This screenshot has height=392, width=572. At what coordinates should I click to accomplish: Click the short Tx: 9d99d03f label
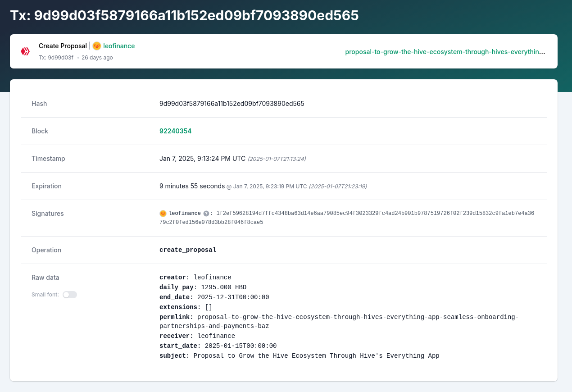(x=56, y=58)
